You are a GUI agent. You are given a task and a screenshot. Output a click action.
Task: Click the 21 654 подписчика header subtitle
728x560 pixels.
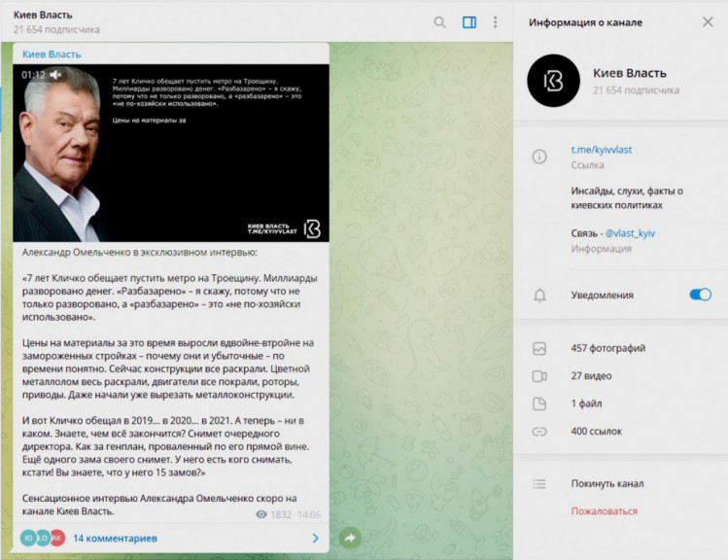pyautogui.click(x=56, y=30)
